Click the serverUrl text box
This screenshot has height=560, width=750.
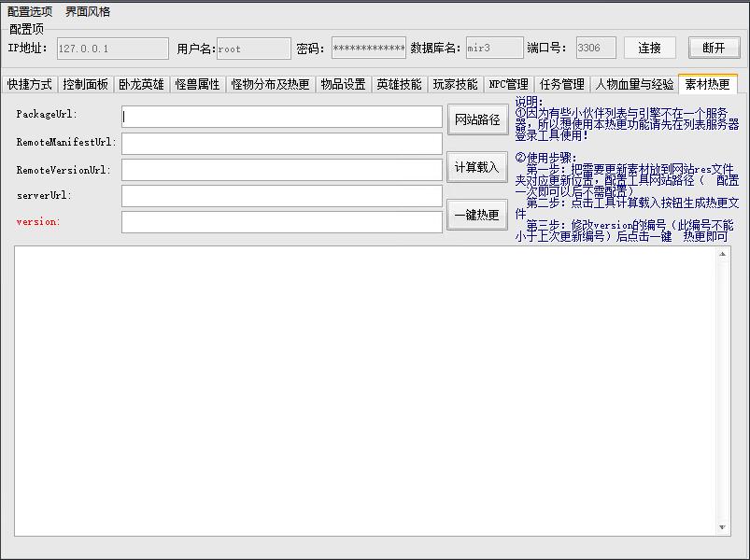click(281, 196)
